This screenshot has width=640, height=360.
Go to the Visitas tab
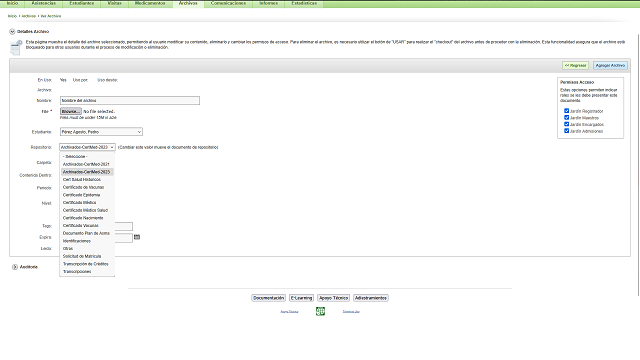tap(115, 3)
